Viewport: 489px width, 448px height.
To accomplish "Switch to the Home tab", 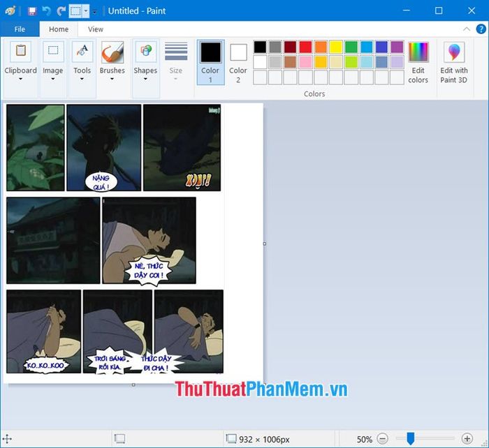I will [59, 29].
